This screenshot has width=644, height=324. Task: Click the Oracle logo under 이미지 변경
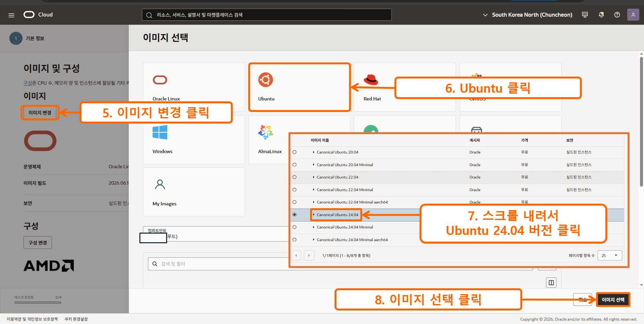pos(40,141)
